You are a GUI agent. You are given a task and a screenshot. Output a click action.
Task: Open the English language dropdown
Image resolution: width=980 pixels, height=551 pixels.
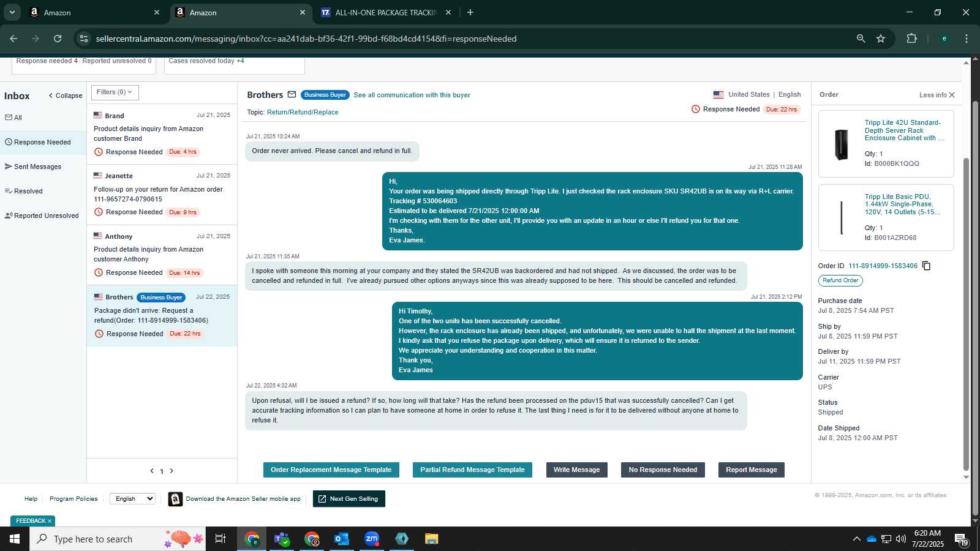(x=132, y=499)
